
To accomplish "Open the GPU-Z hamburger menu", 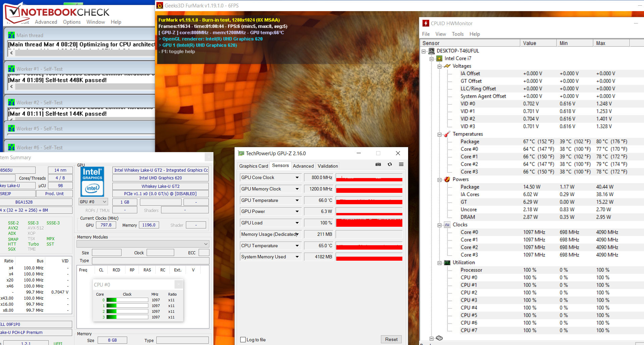I will (x=401, y=164).
